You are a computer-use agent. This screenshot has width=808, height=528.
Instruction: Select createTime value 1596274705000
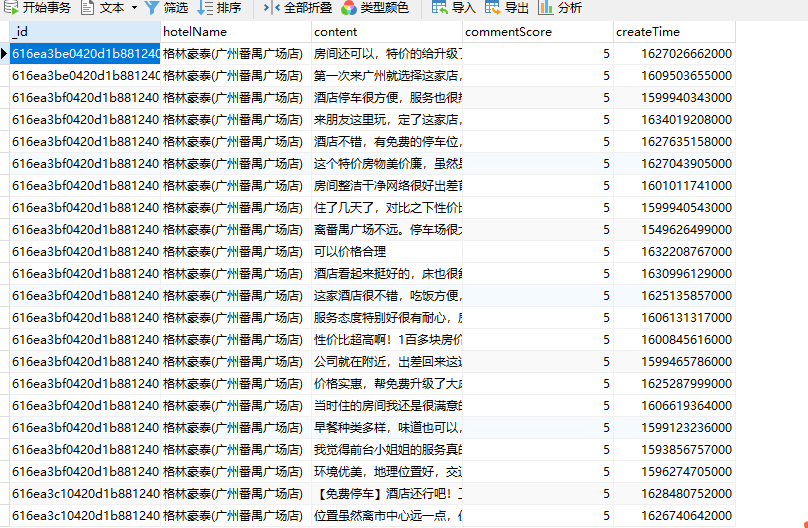pyautogui.click(x=675, y=472)
